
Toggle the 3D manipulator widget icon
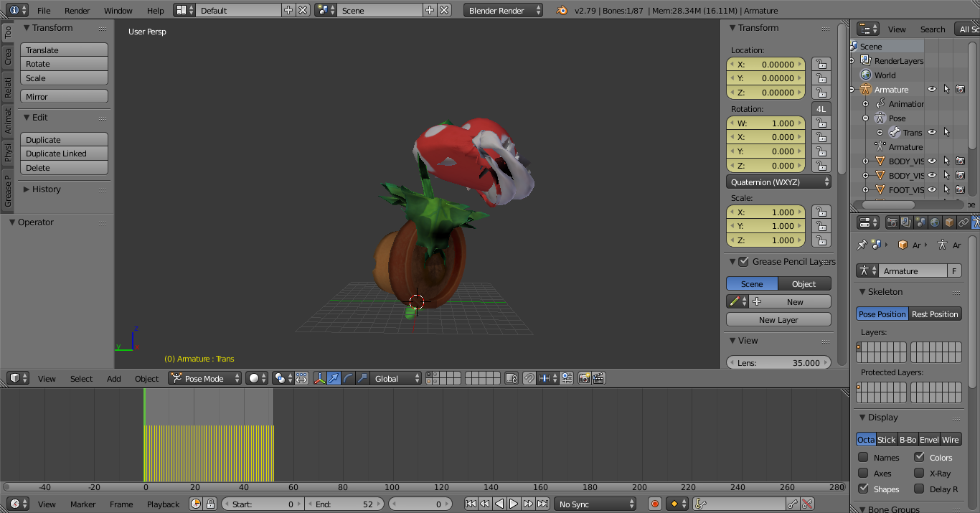coord(319,378)
